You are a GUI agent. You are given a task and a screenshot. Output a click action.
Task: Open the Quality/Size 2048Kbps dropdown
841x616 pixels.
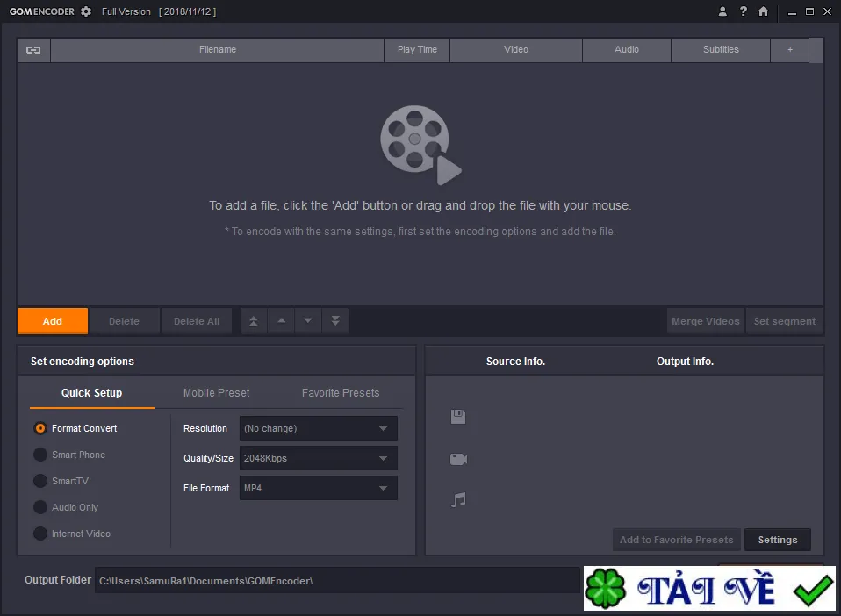(318, 458)
